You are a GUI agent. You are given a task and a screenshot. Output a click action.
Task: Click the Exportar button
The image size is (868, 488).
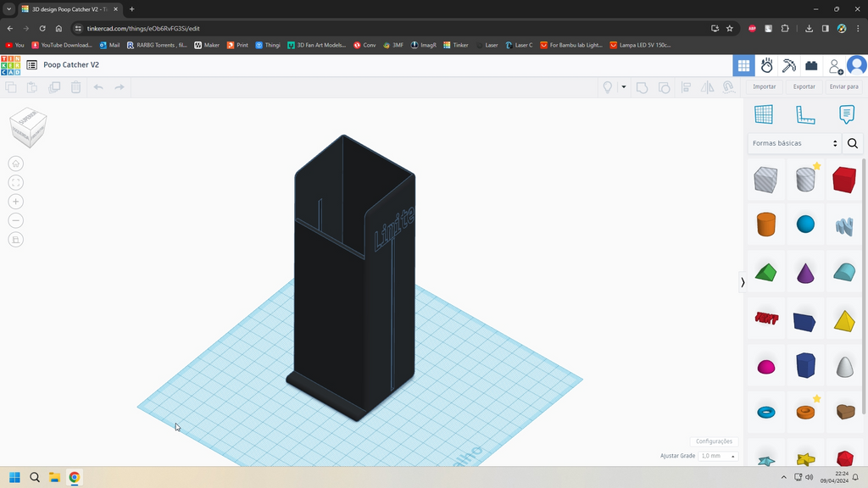pyautogui.click(x=804, y=87)
